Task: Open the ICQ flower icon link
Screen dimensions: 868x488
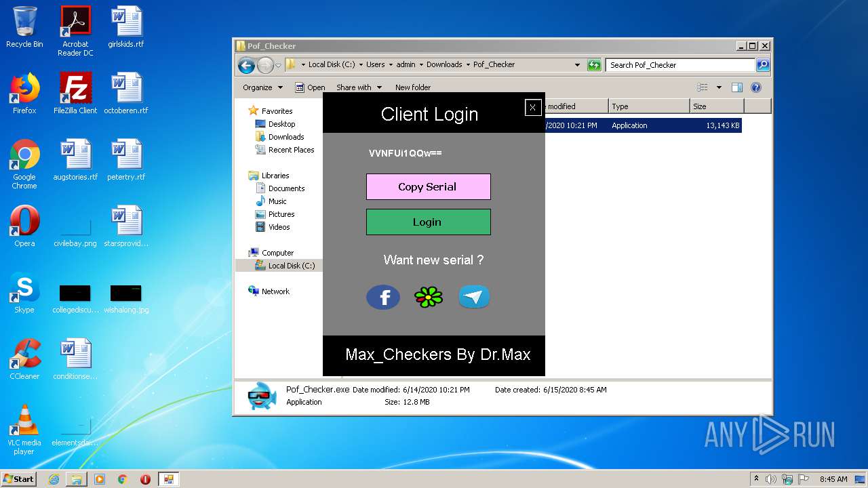Action: coord(429,297)
